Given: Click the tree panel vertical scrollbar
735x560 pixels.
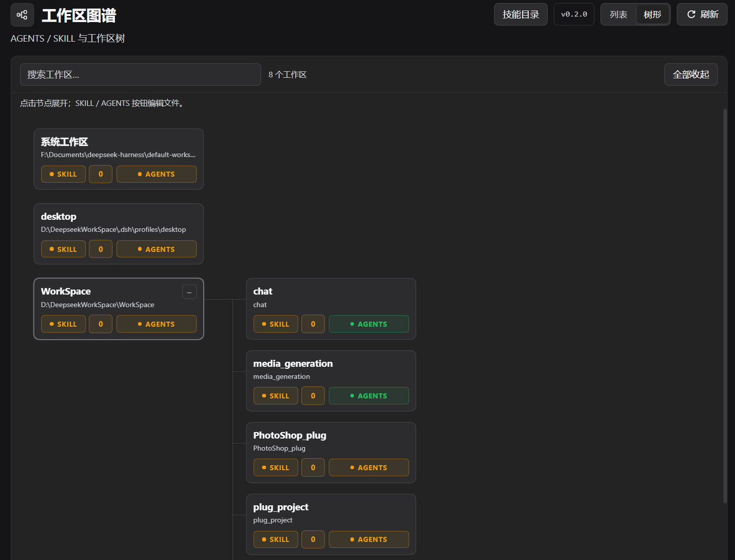Looking at the screenshot, I should 725,306.
